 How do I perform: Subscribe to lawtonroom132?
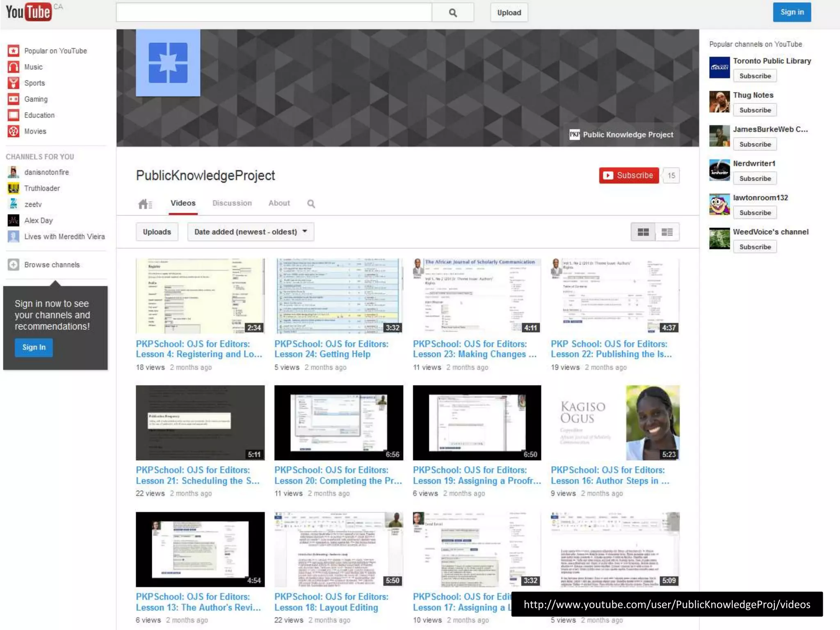[755, 213]
